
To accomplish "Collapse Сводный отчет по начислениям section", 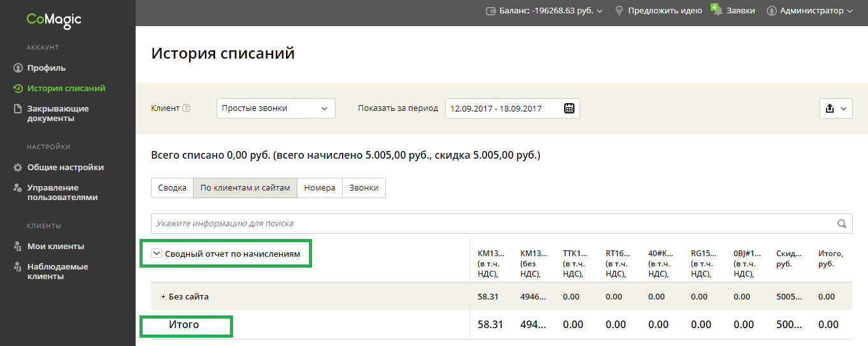I will (x=157, y=254).
